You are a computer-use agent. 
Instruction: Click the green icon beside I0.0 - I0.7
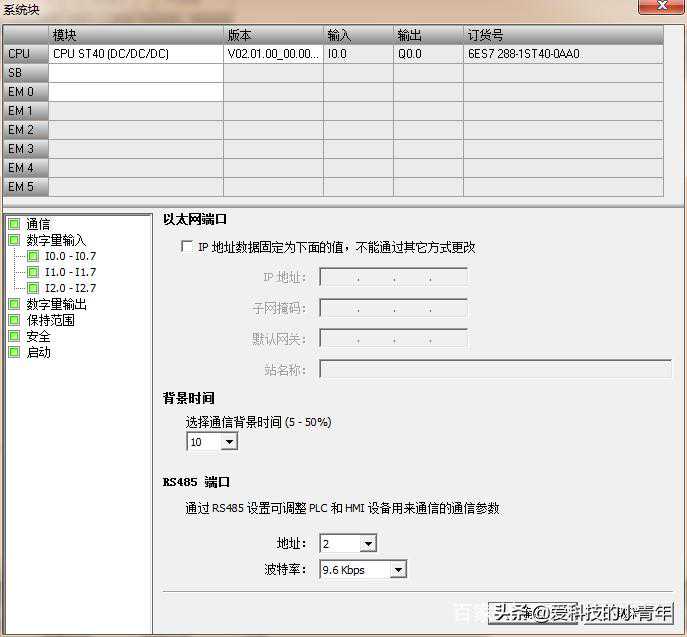coord(33,257)
